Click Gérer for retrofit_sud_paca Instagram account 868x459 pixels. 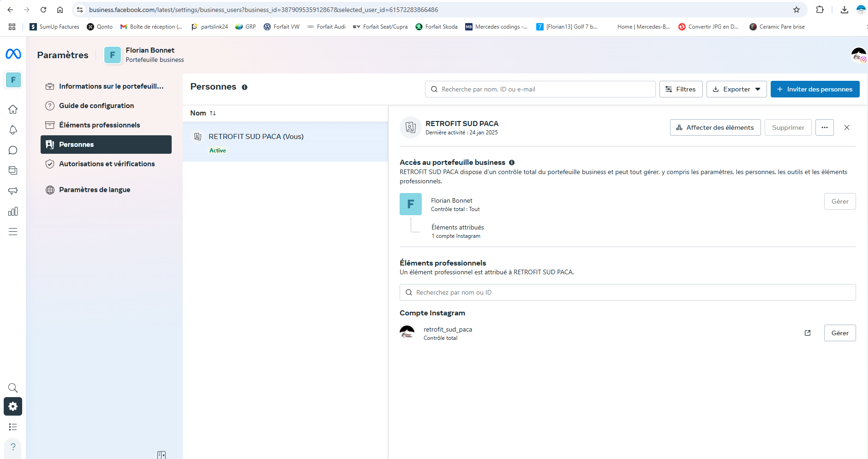[840, 333]
